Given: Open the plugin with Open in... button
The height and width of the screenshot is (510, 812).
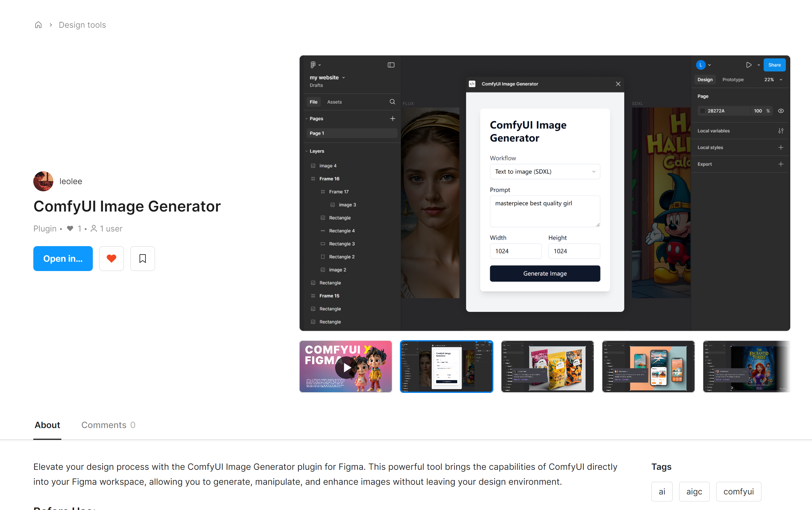Looking at the screenshot, I should coord(63,258).
